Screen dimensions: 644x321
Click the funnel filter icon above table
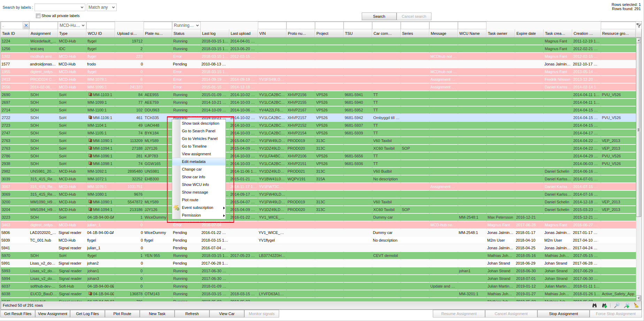pyautogui.click(x=638, y=25)
